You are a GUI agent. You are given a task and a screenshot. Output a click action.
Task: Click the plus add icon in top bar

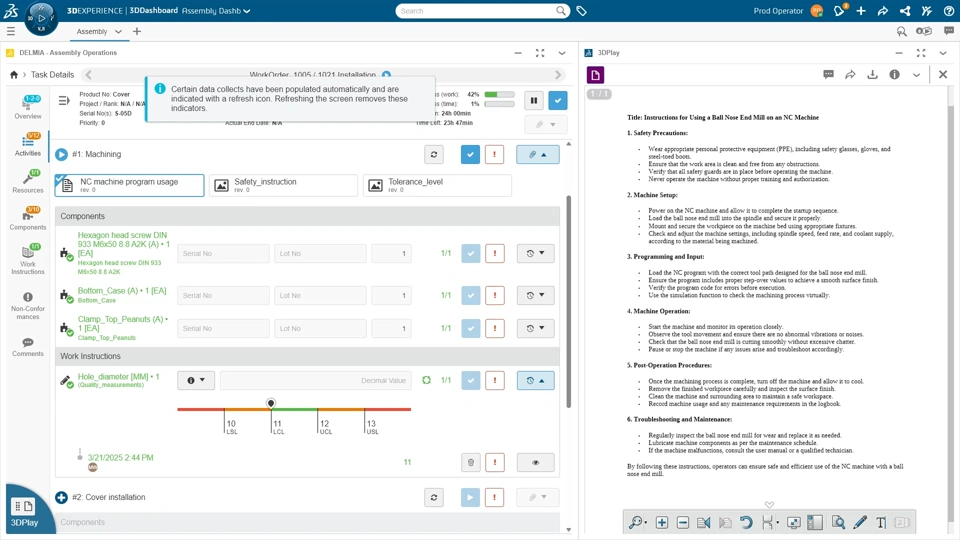point(861,11)
